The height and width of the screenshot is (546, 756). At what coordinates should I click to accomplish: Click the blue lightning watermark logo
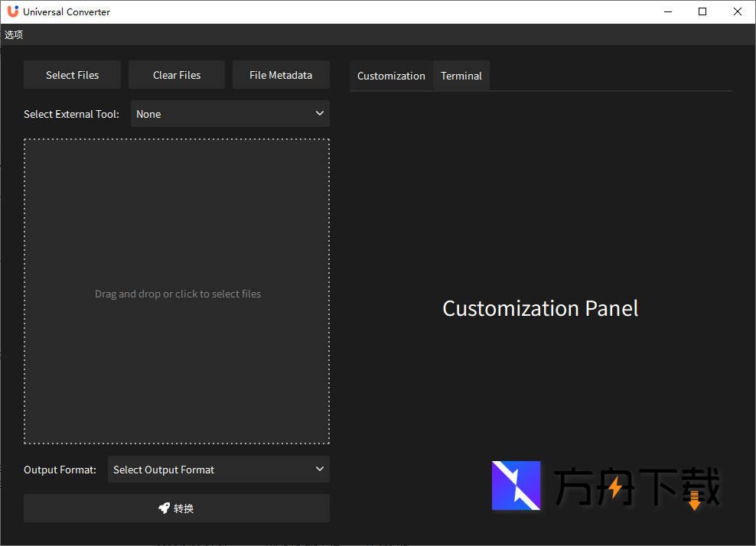tap(516, 486)
